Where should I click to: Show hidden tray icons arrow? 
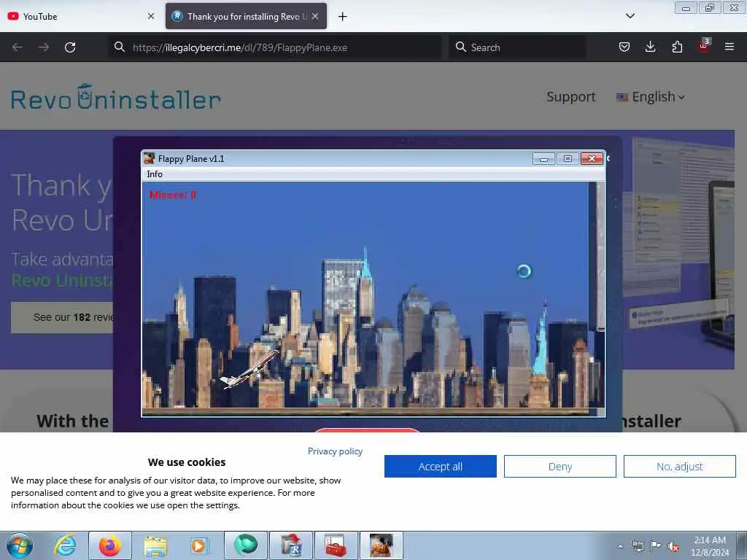coord(620,546)
